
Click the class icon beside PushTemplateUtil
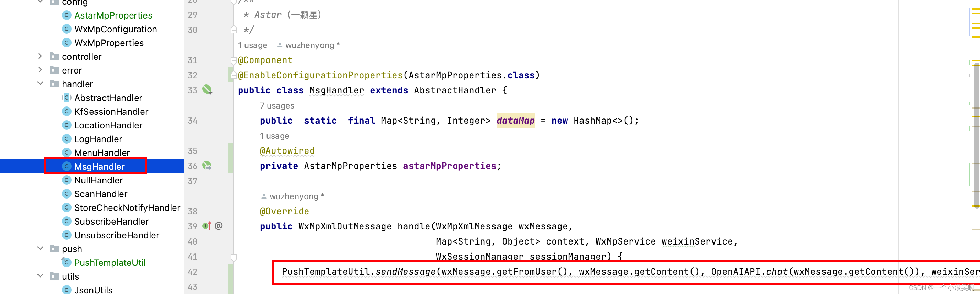tap(67, 262)
